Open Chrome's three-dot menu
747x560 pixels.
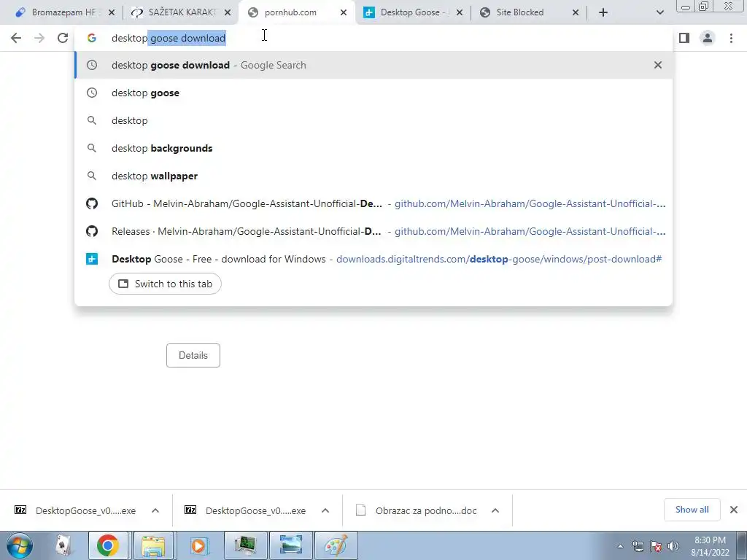click(x=731, y=38)
